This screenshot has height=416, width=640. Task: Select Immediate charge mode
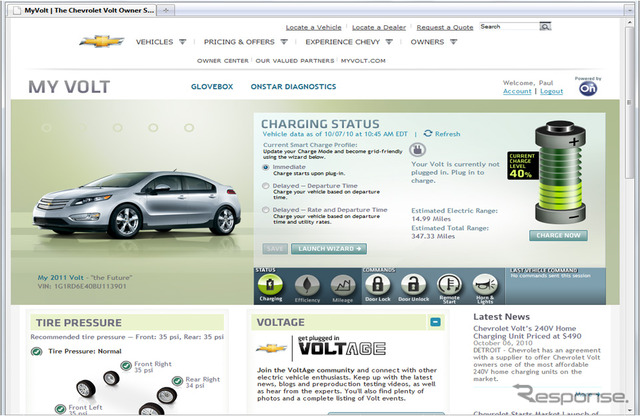pos(266,167)
